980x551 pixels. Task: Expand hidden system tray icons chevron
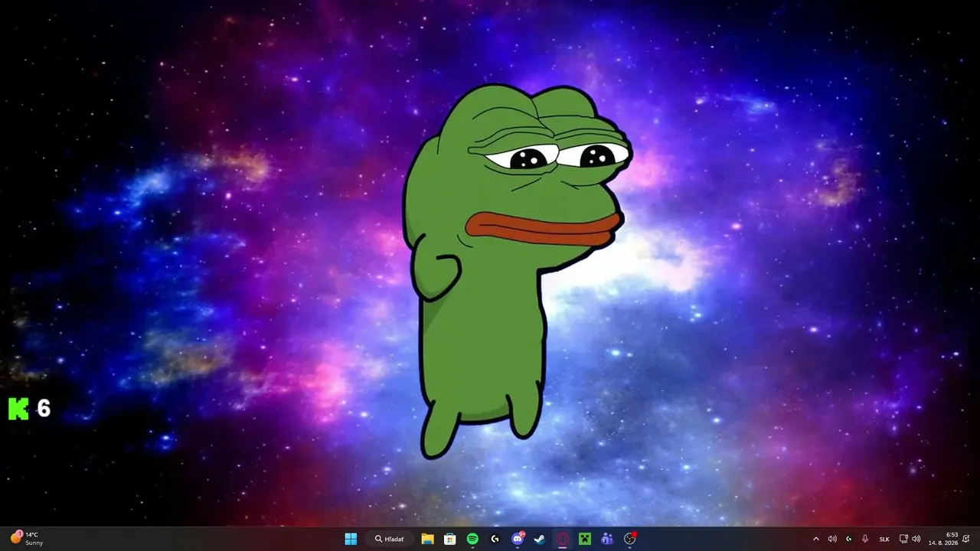click(815, 539)
